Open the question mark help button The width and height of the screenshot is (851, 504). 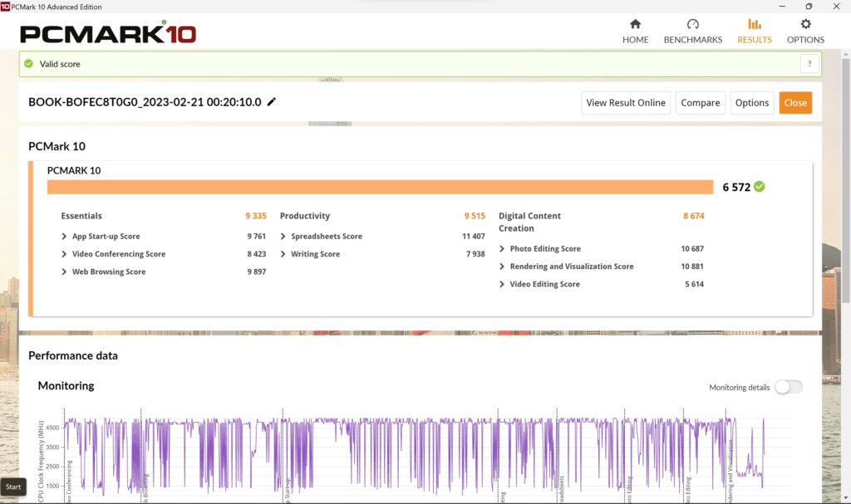pos(809,64)
